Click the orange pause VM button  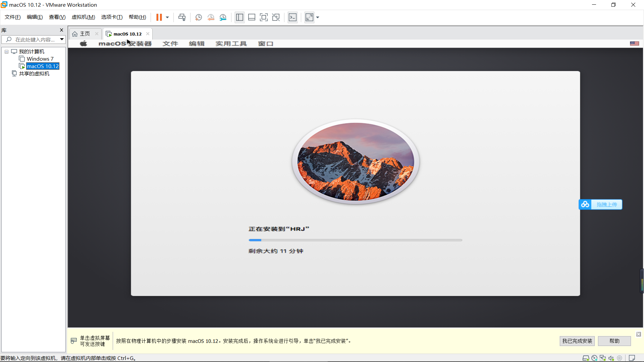(x=159, y=17)
